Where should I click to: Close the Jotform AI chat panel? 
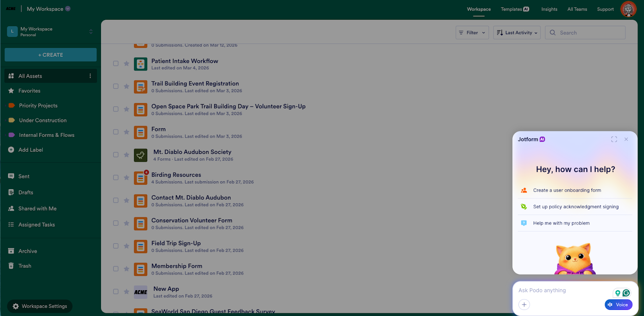pyautogui.click(x=626, y=139)
